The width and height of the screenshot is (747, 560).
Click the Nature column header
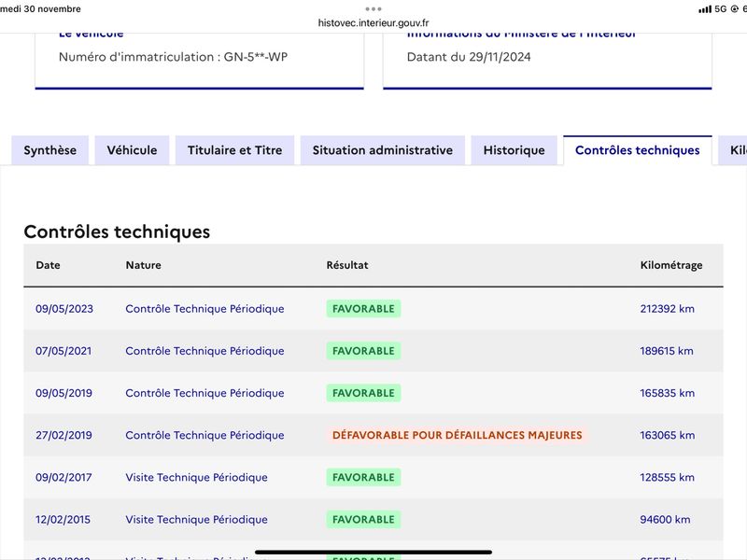[x=144, y=265]
